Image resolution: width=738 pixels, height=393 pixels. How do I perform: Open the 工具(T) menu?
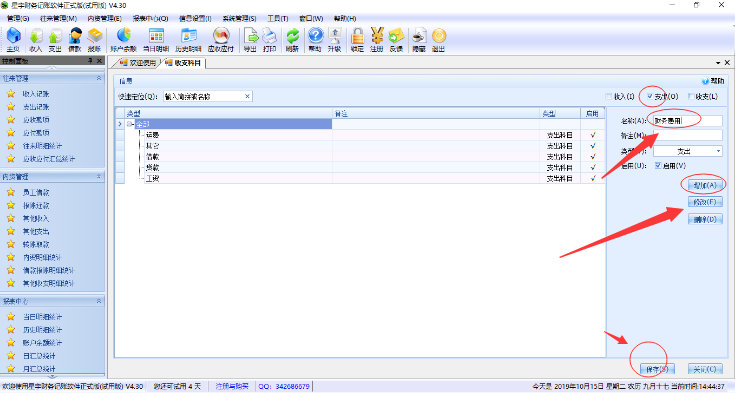tap(278, 18)
